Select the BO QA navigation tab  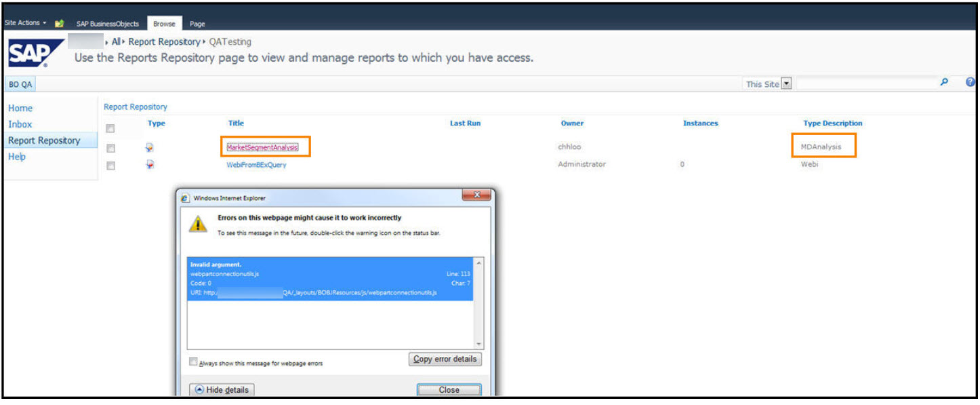[20, 85]
